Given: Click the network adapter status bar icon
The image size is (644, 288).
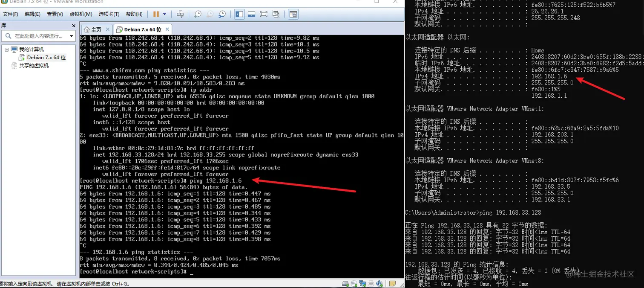Looking at the screenshot, I should point(362,284).
